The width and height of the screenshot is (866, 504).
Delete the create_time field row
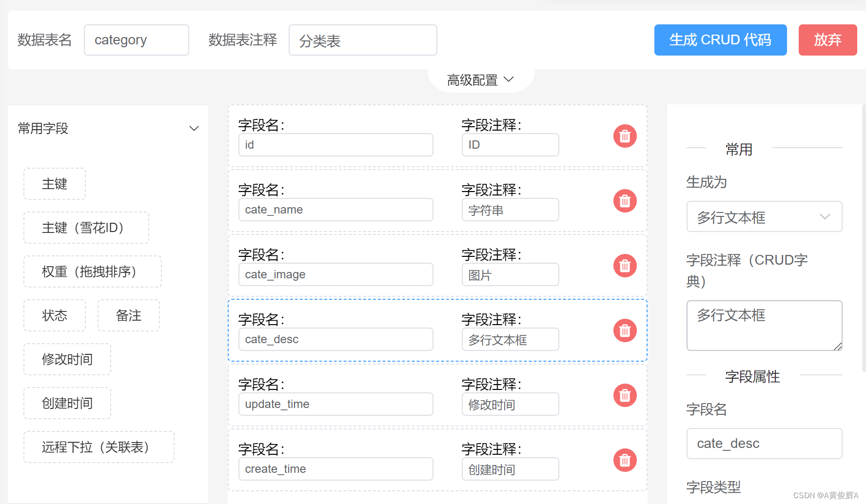(625, 461)
